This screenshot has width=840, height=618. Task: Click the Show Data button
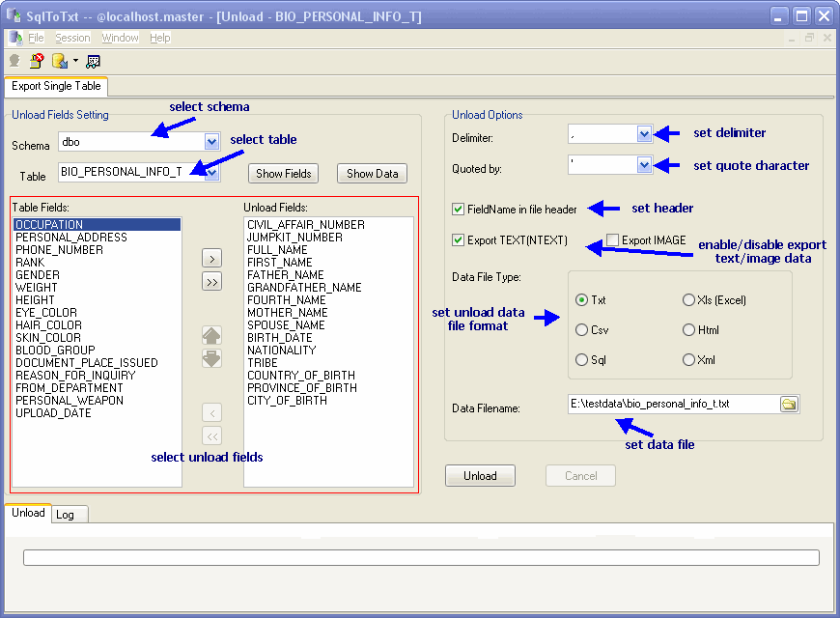[373, 174]
